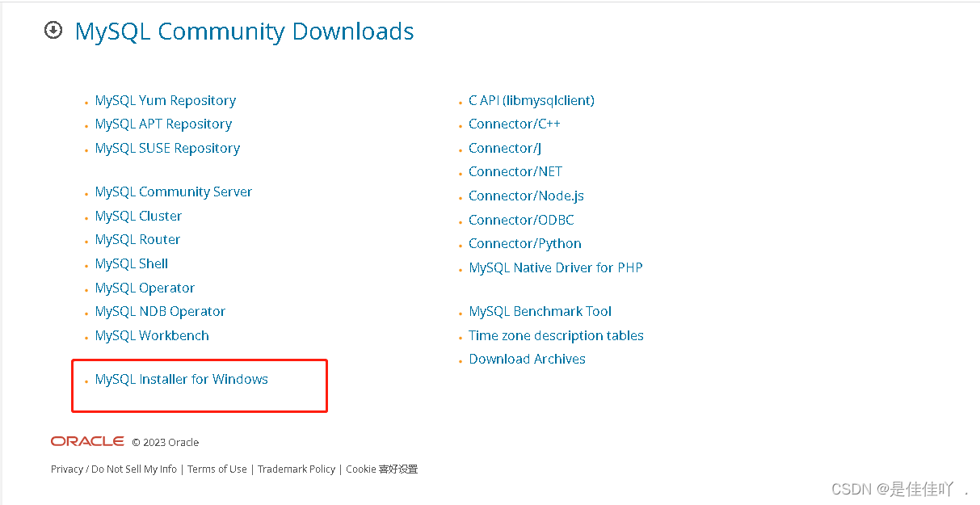Open Time zone description tables
The image size is (980, 505).
coord(556,335)
